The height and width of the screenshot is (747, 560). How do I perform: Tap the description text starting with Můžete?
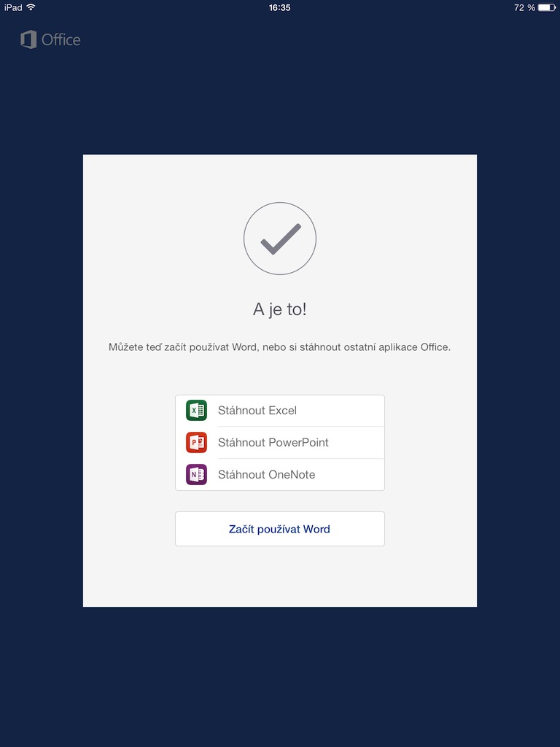pos(280,347)
